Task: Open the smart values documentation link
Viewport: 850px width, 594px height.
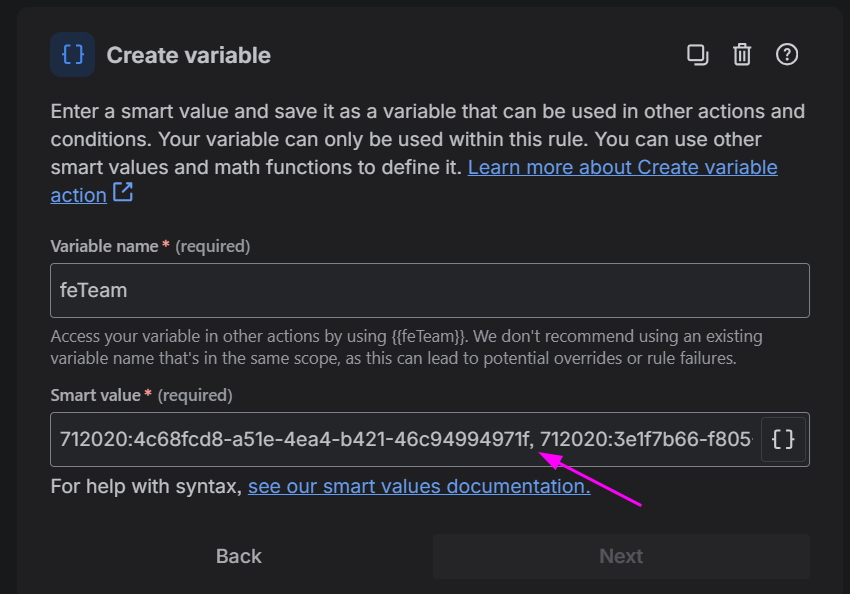Action: (x=418, y=487)
